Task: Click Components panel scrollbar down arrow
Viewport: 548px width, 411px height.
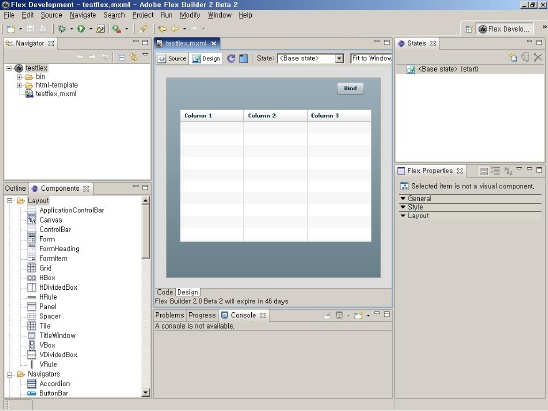Action: tap(146, 393)
